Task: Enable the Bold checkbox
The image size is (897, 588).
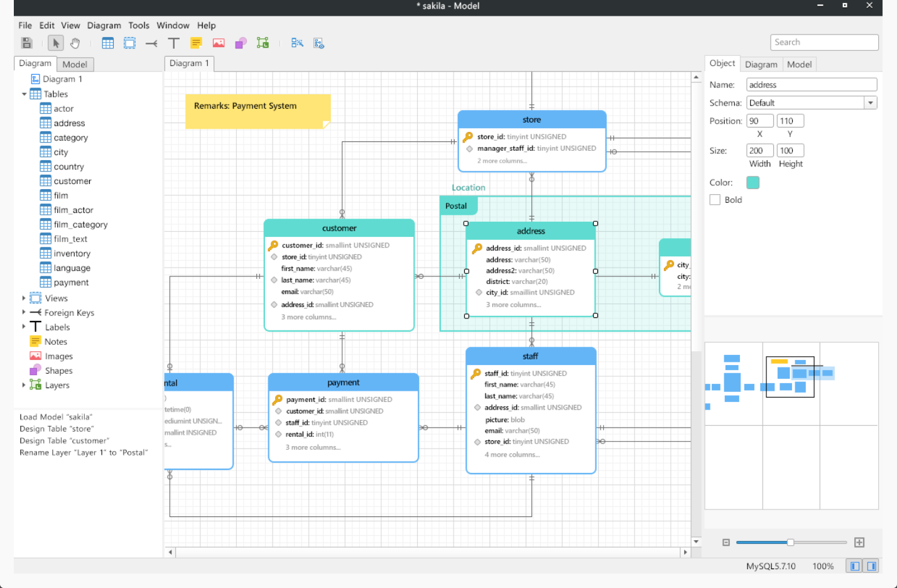Action: point(715,200)
